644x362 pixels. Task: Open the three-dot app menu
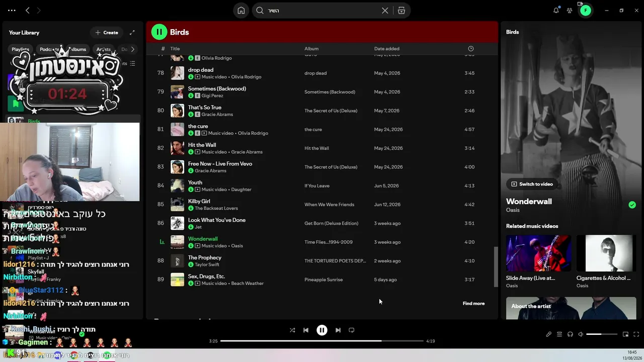click(12, 10)
